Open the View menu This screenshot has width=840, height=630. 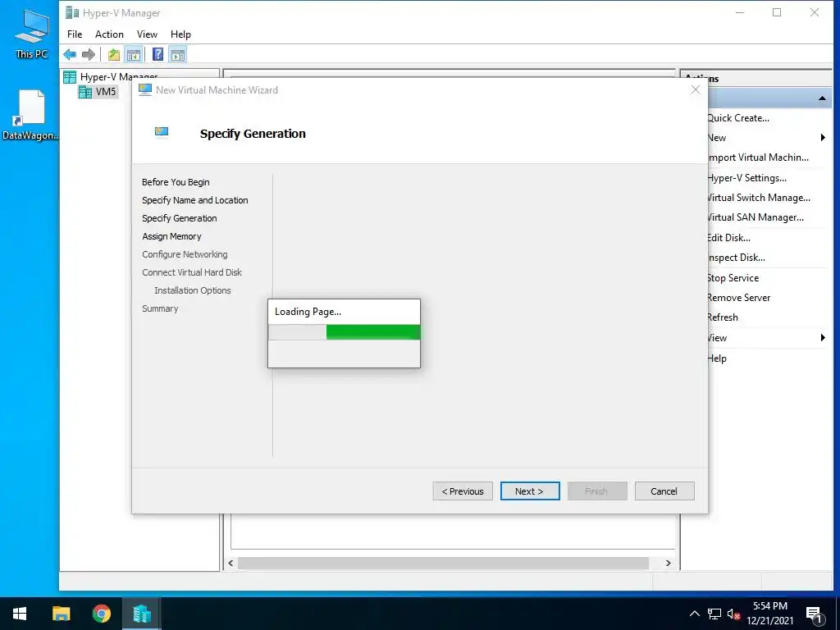pos(147,34)
